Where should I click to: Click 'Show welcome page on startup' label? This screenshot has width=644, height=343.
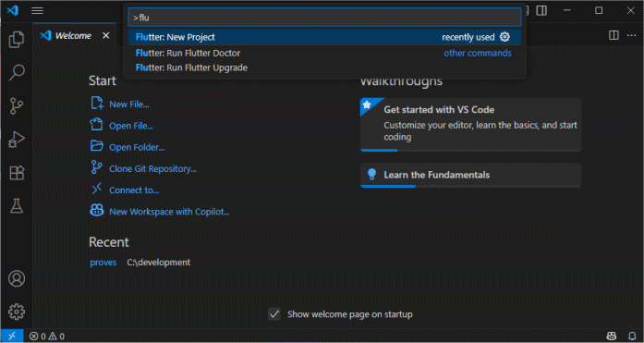(350, 314)
